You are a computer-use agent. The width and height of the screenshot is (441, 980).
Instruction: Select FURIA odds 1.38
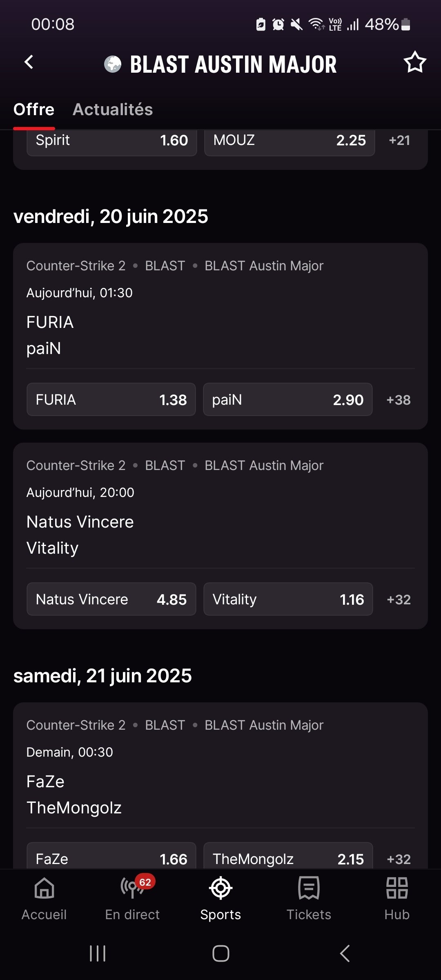[x=111, y=400]
